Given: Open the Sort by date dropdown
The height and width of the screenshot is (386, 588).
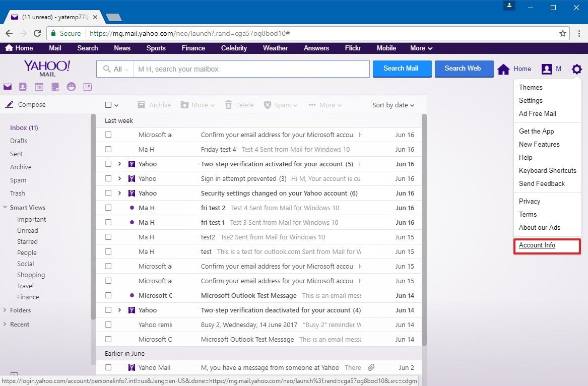Looking at the screenshot, I should coord(394,105).
